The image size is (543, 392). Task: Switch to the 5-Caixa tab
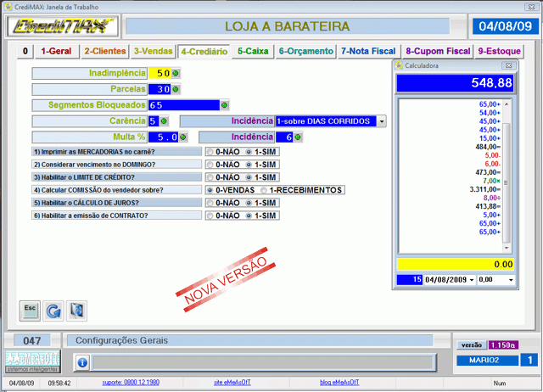point(253,52)
